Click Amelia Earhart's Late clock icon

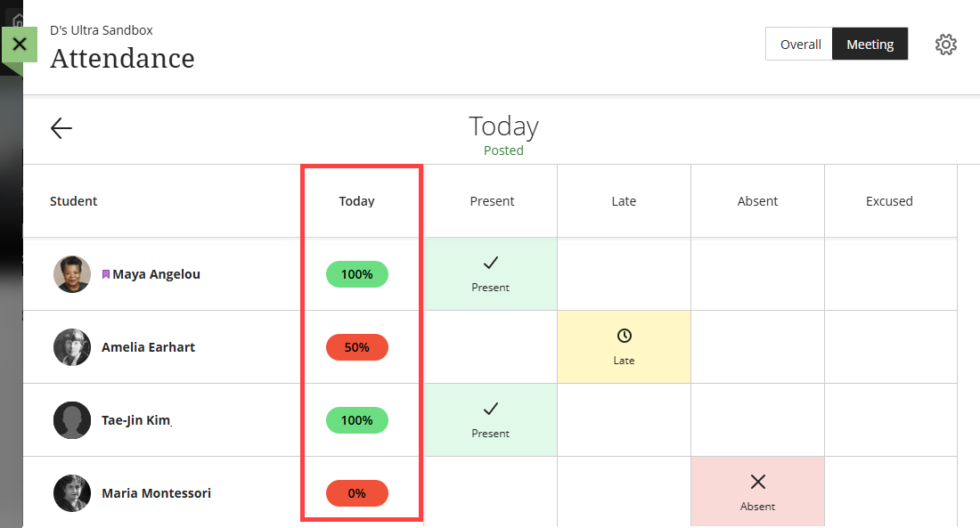point(624,336)
